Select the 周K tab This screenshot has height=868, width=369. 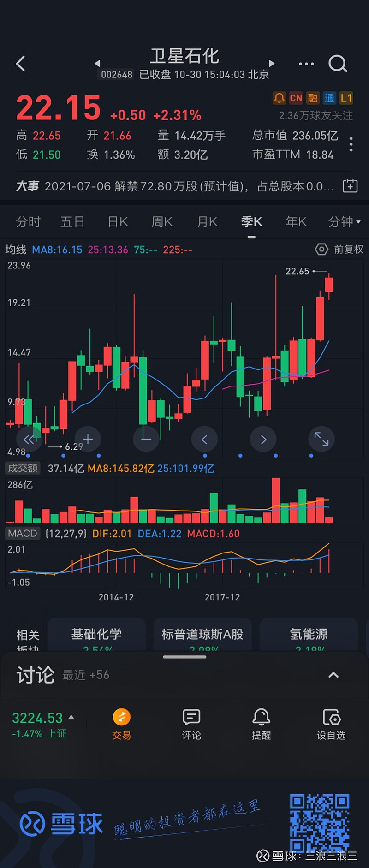point(162,222)
